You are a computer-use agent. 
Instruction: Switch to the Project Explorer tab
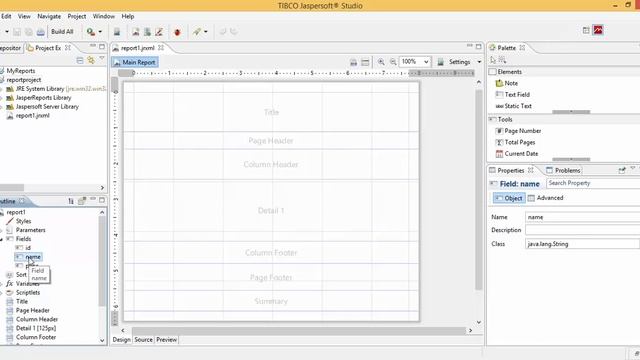[48, 48]
